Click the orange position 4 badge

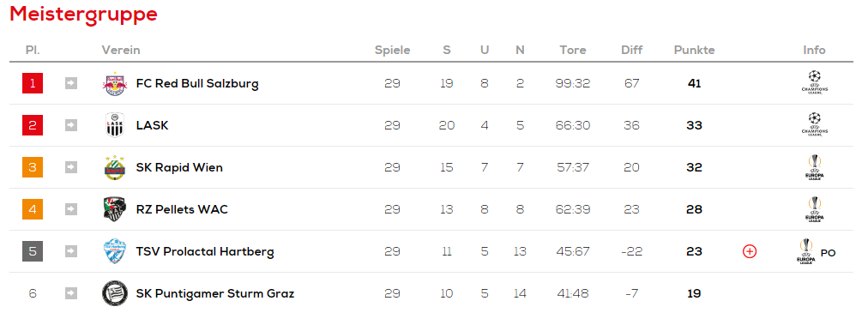pos(33,209)
